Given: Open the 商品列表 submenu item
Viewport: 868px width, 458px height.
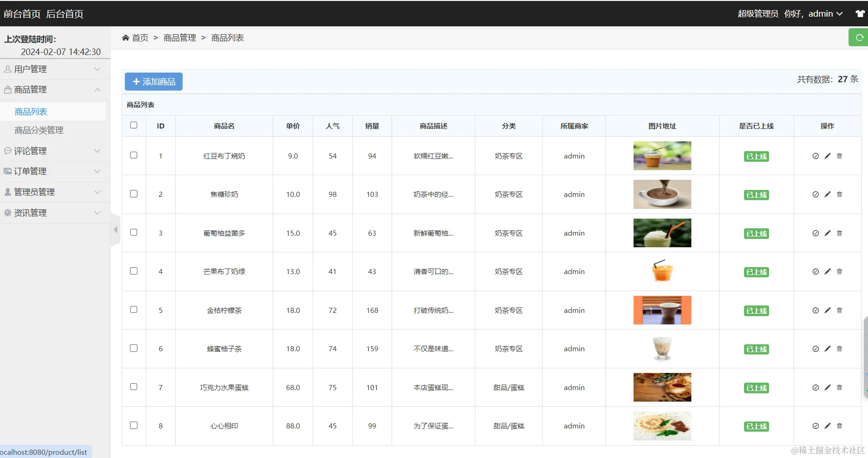Looking at the screenshot, I should (31, 112).
